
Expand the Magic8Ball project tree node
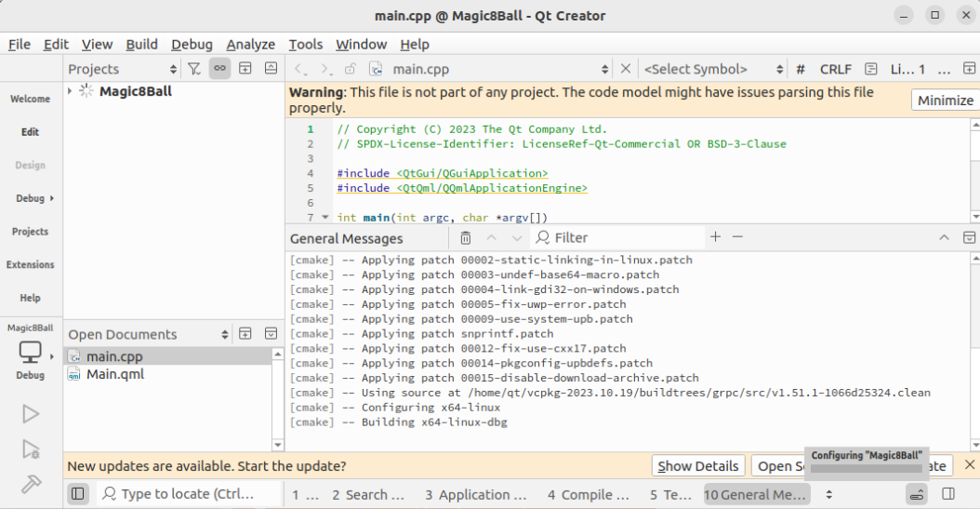(x=70, y=91)
